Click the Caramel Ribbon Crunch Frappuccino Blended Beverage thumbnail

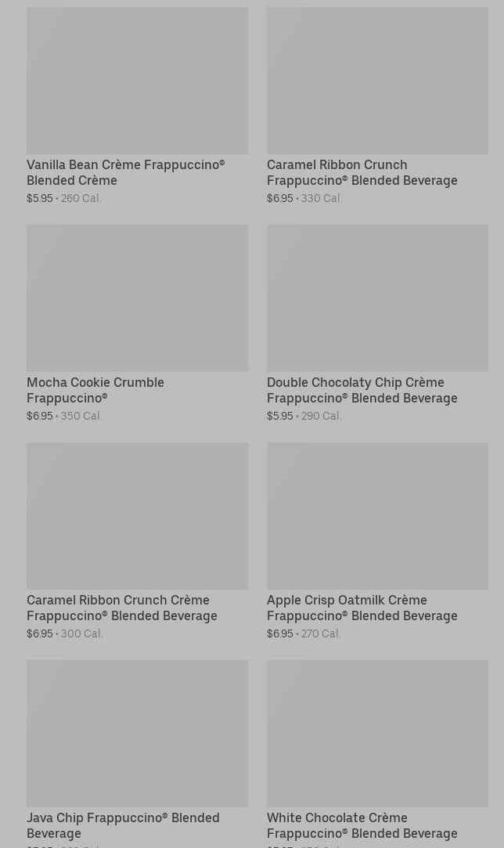(x=377, y=81)
